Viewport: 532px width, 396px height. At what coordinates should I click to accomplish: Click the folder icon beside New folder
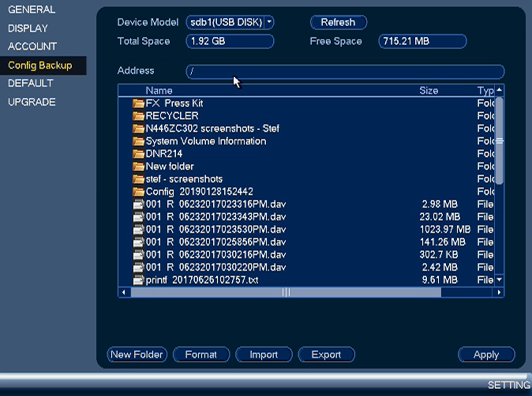(x=138, y=166)
